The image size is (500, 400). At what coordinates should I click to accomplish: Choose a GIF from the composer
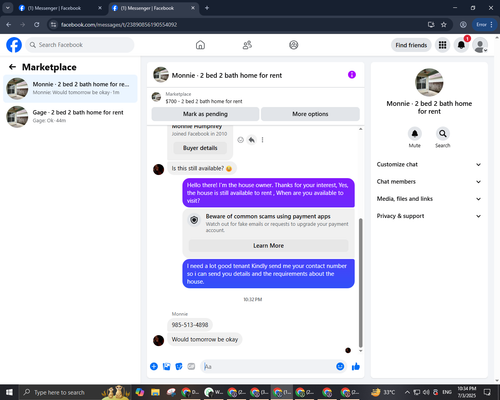[191, 366]
